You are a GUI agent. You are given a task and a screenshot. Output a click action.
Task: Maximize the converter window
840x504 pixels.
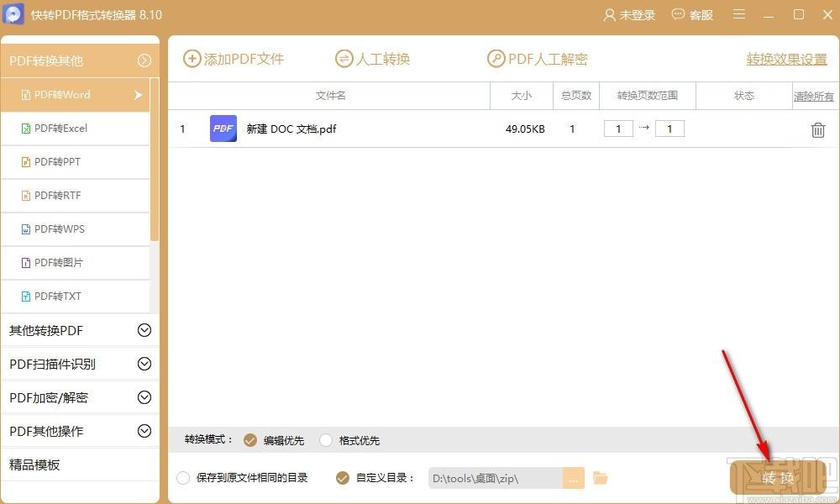click(x=798, y=14)
